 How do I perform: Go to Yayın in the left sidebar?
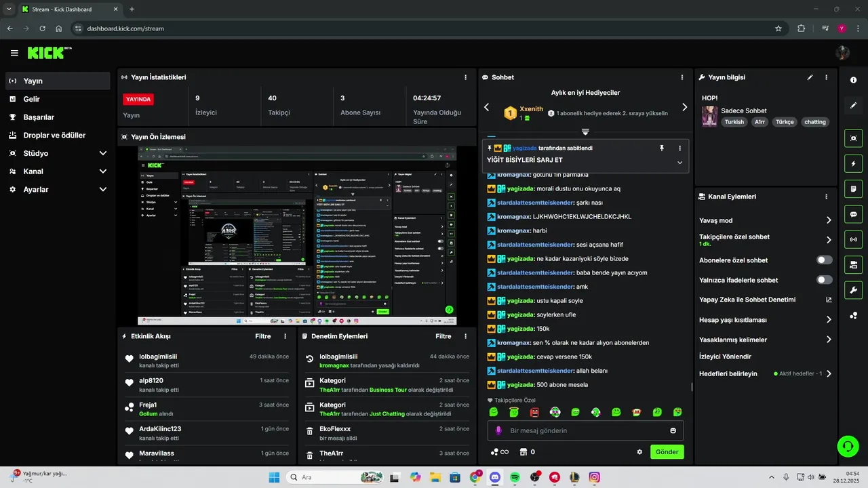(58, 81)
